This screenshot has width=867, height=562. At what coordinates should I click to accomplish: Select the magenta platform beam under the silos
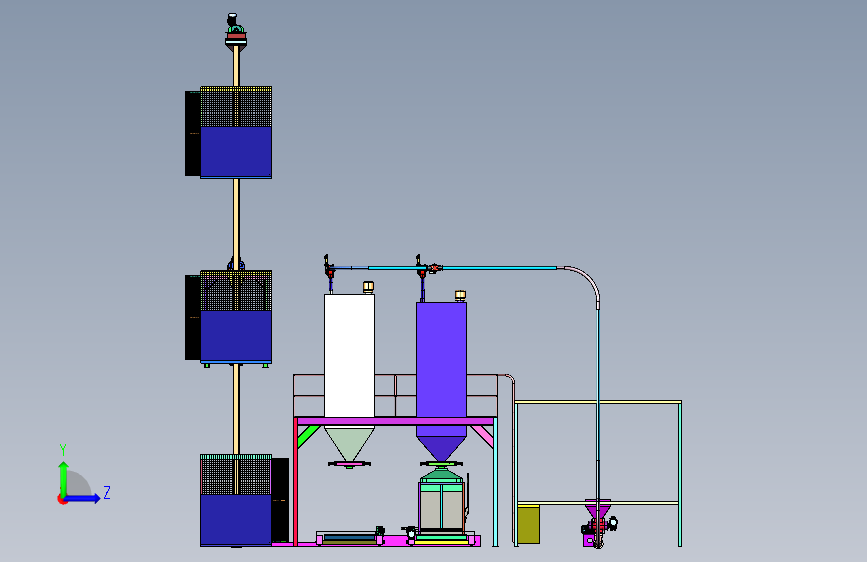[x=395, y=422]
